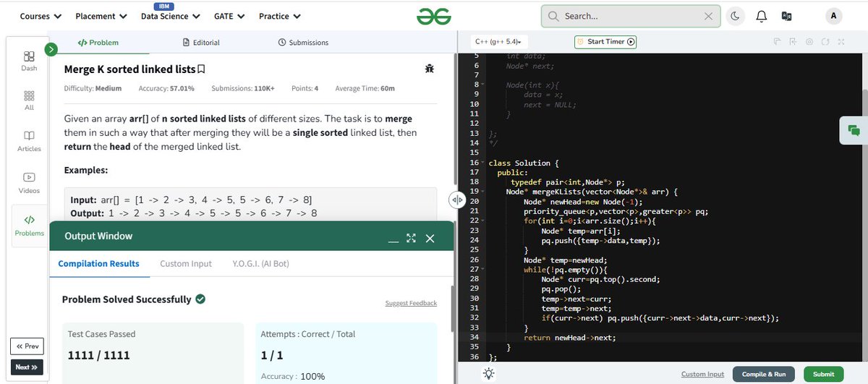Go to previous problem with Prev
This screenshot has height=384, width=868.
27,346
